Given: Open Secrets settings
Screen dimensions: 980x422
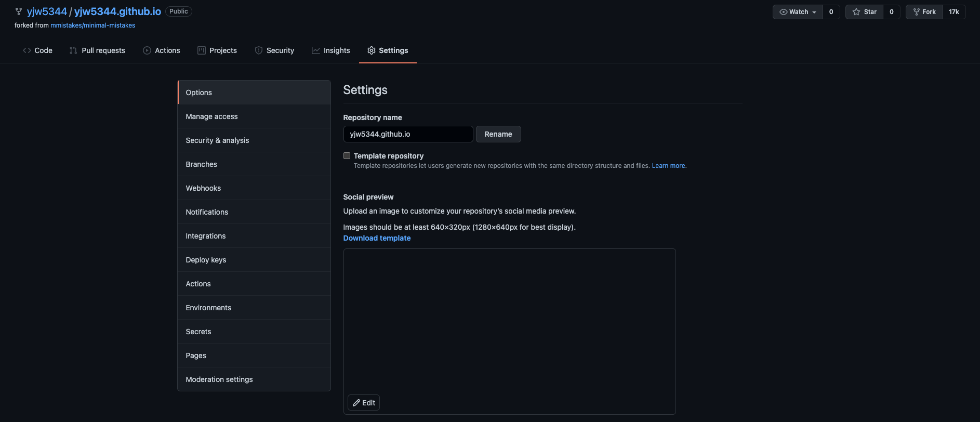Looking at the screenshot, I should [254, 332].
